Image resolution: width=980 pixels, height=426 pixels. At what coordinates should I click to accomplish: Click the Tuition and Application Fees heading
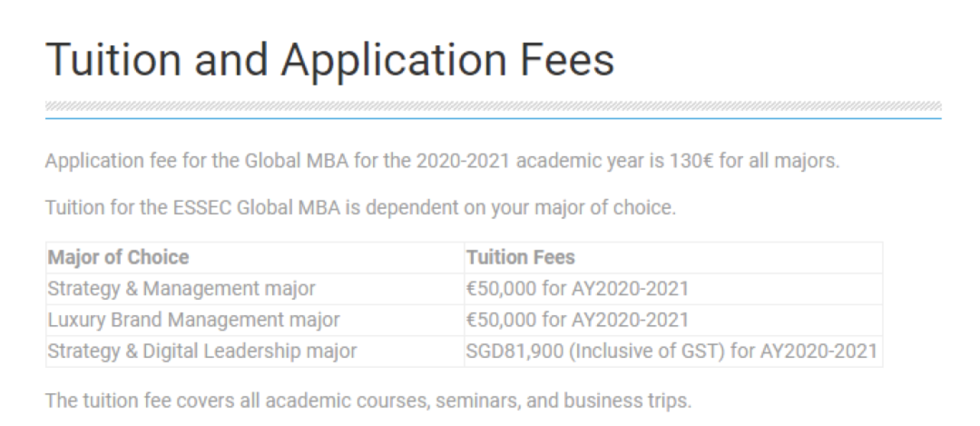(x=330, y=61)
